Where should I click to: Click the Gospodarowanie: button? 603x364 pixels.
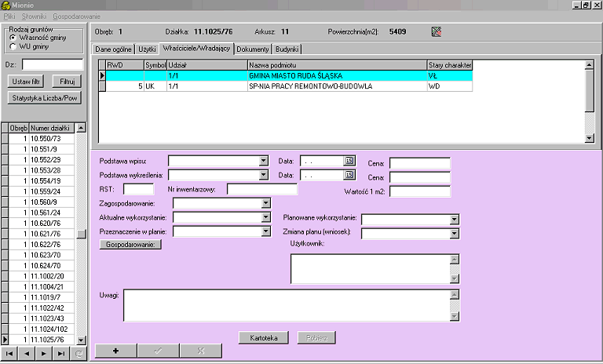click(130, 245)
